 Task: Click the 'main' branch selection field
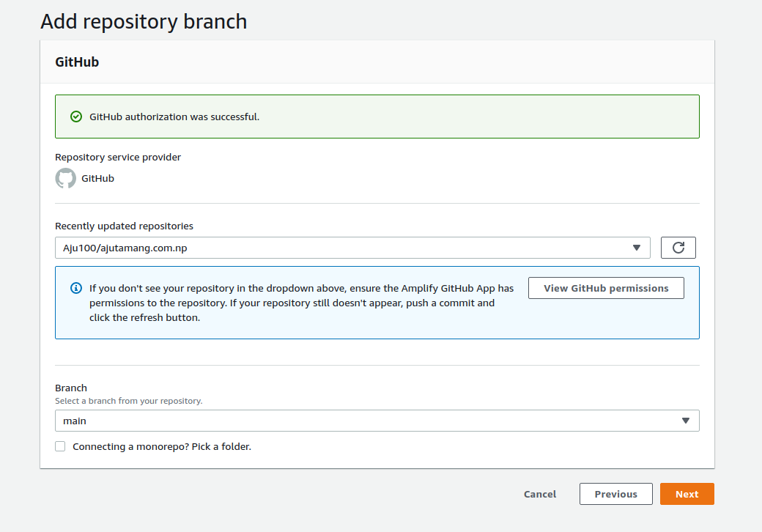point(366,421)
